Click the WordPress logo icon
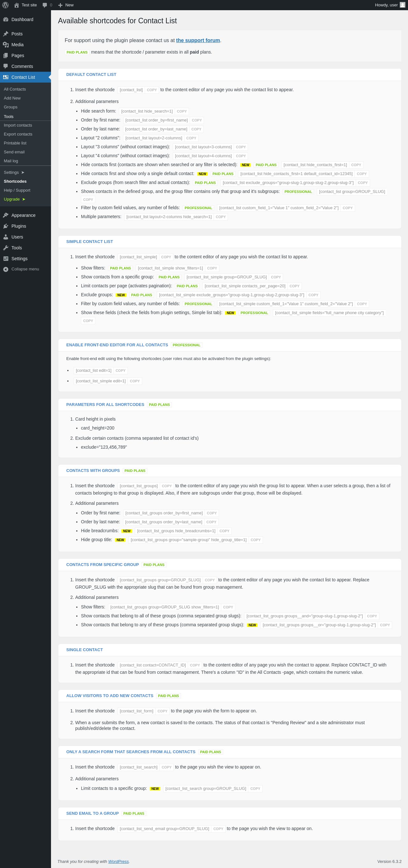 click(x=5, y=5)
